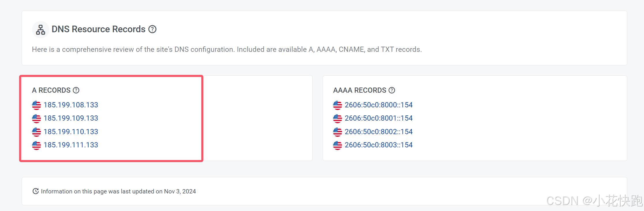This screenshot has height=211, width=644.
Task: Open the 185.199.108.133 A record link
Action: click(x=71, y=105)
